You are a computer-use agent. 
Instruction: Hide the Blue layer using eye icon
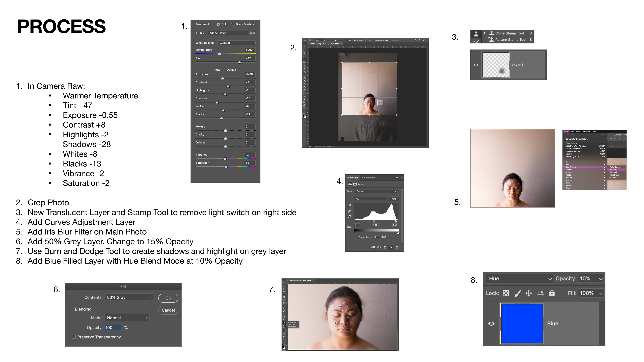click(x=491, y=323)
